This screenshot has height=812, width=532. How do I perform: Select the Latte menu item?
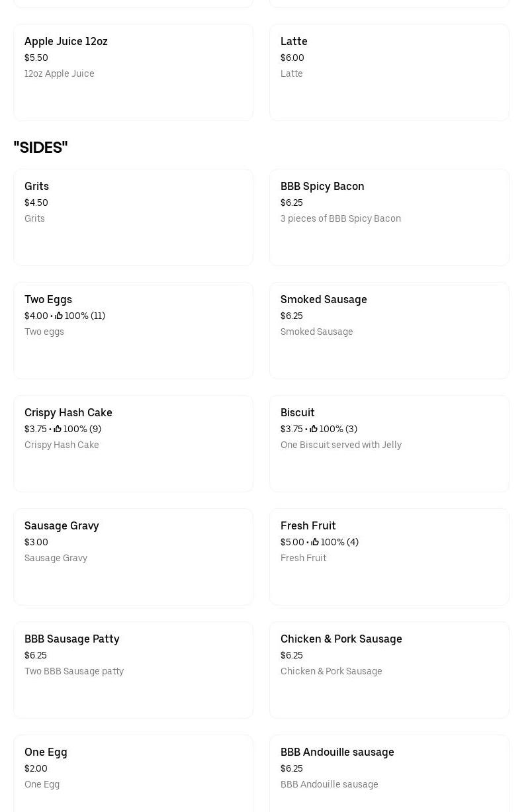389,73
